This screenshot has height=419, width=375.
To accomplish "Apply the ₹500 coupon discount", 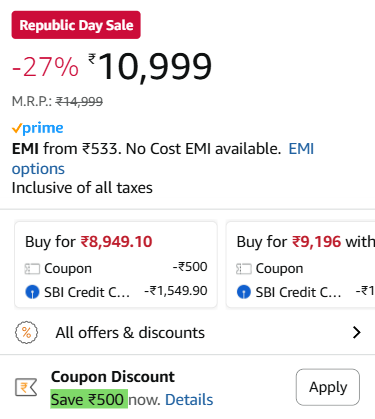I will 328,387.
